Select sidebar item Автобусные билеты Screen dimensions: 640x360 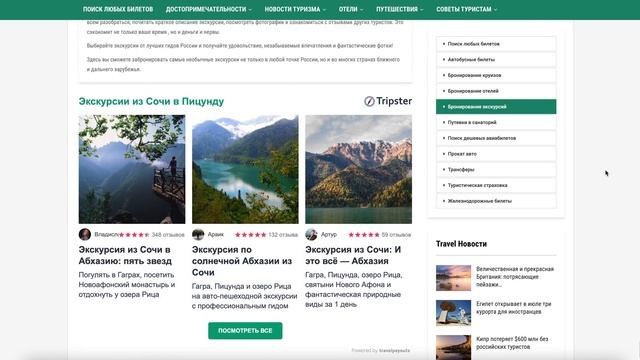point(496,60)
